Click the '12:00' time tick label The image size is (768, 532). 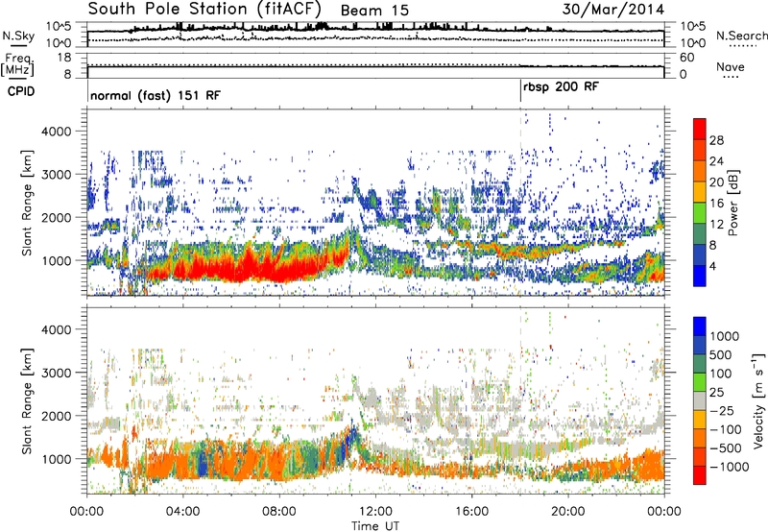click(375, 512)
